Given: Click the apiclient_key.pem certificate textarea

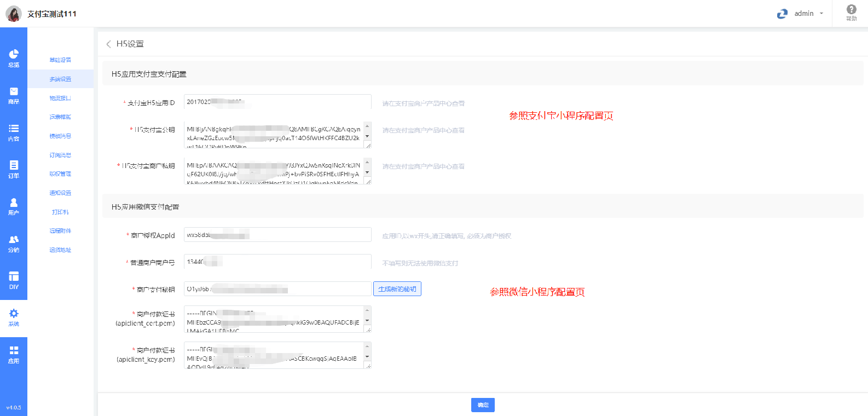Looking at the screenshot, I should click(x=277, y=355).
